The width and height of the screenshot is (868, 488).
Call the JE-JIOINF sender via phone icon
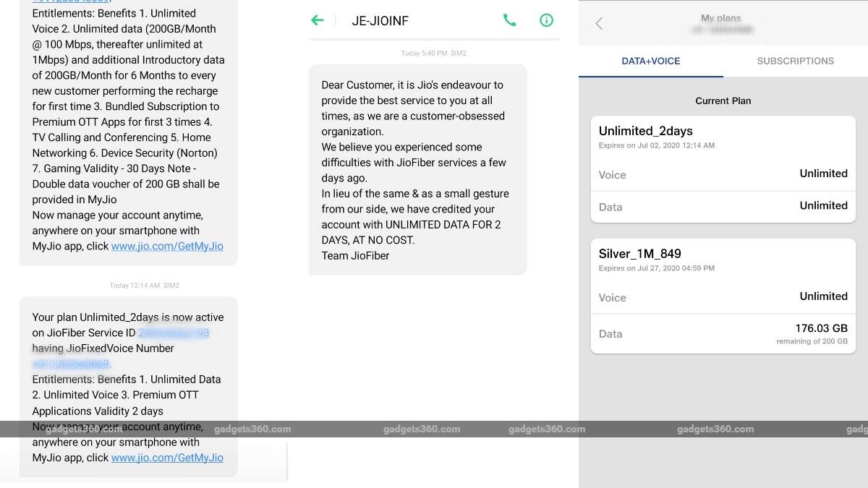point(510,20)
